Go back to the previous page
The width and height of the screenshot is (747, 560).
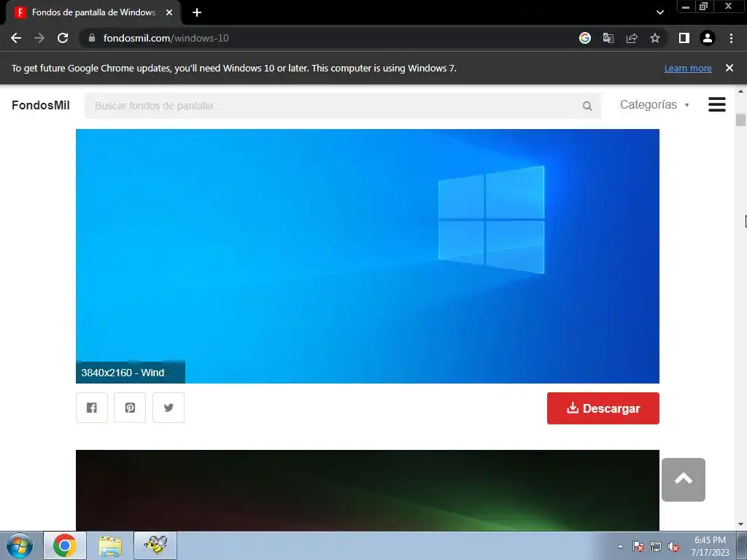(16, 38)
